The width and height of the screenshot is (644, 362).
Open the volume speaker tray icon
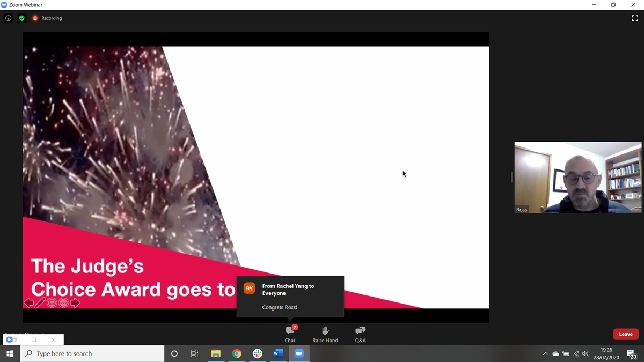(x=586, y=354)
